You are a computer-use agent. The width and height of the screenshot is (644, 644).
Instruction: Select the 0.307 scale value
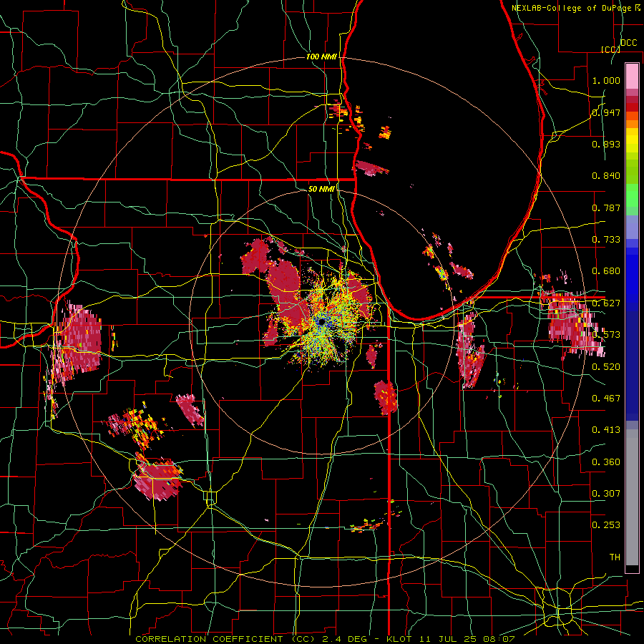pos(606,494)
